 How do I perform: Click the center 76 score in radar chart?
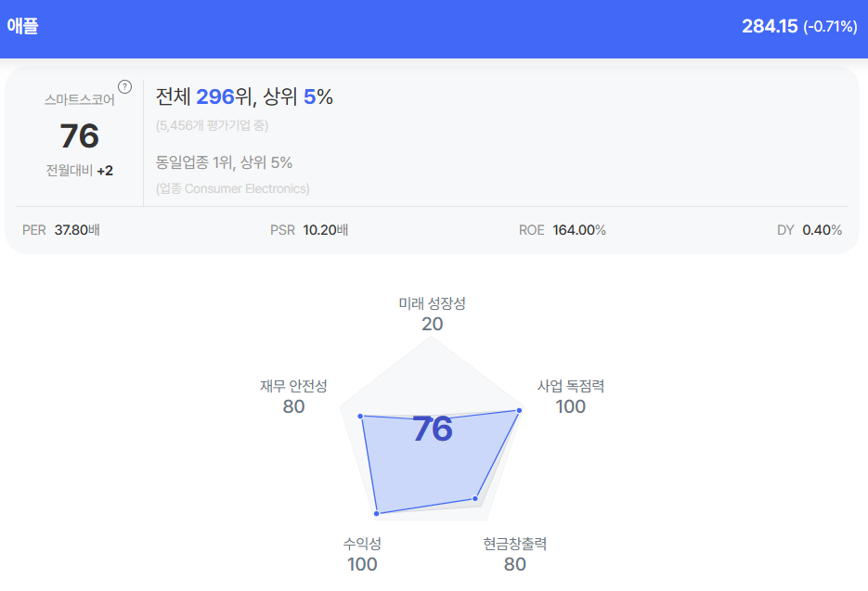coord(432,430)
